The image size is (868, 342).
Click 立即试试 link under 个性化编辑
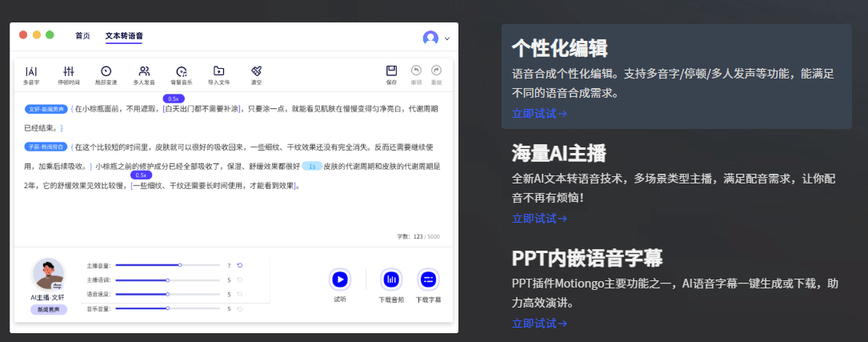click(x=539, y=114)
